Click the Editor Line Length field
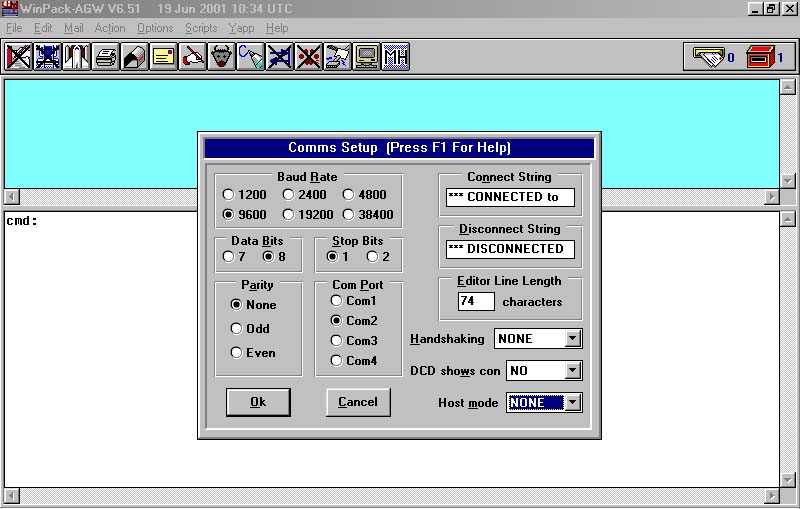 point(476,301)
